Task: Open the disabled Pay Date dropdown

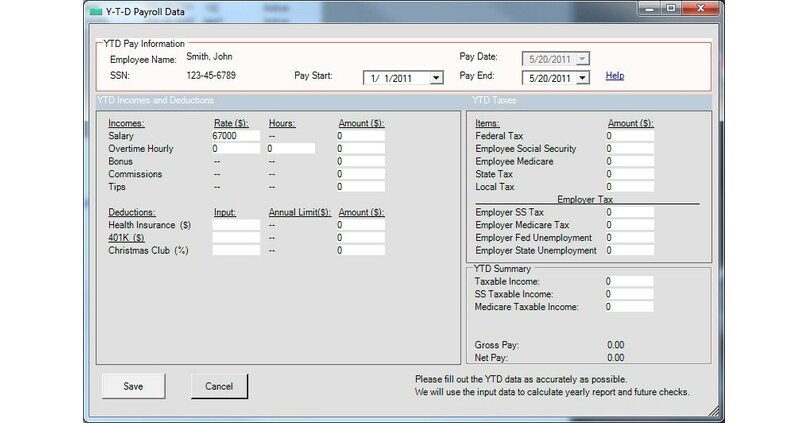Action: [583, 58]
